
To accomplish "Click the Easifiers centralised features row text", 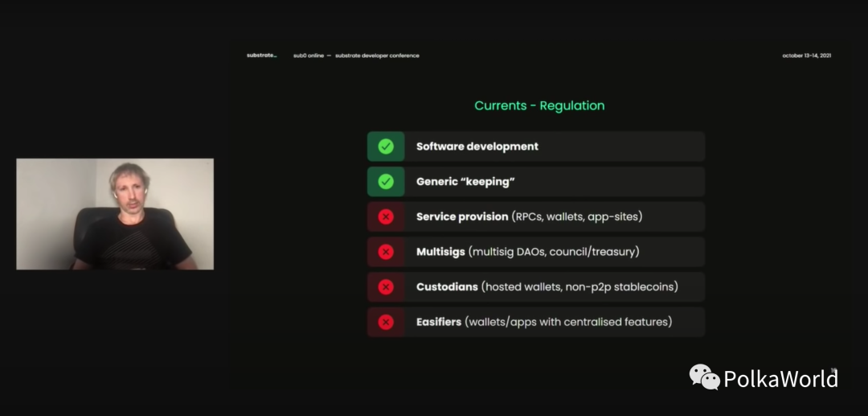I will point(544,322).
